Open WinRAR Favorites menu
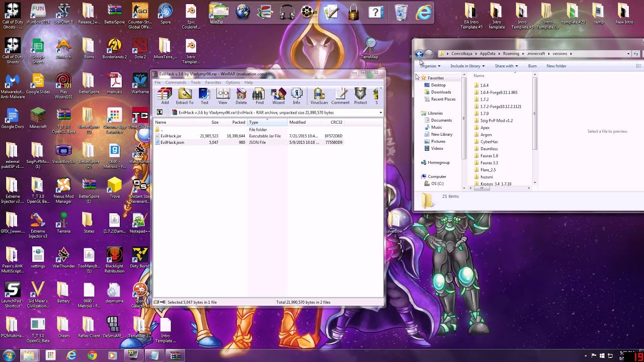This screenshot has height=362, width=644. click(x=213, y=82)
